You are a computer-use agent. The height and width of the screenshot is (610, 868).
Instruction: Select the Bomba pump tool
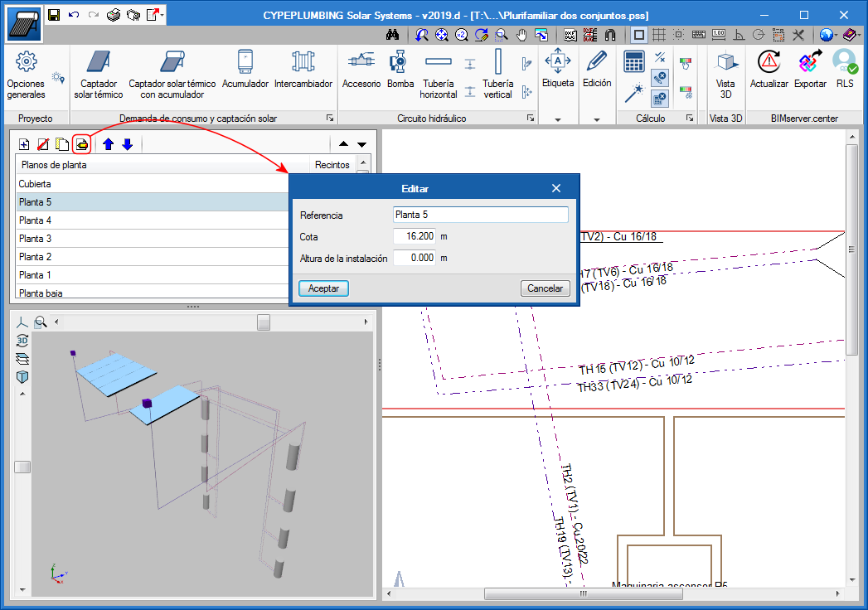pos(400,69)
